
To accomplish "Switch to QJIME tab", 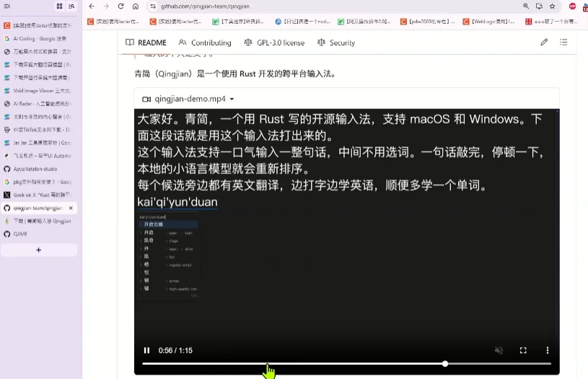I will (39, 234).
